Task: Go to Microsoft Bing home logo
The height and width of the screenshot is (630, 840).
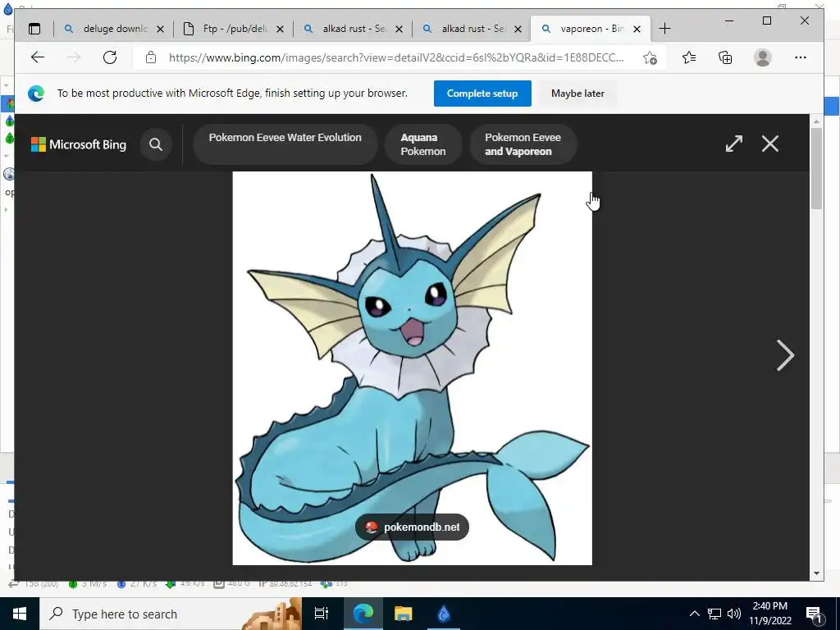Action: point(79,144)
